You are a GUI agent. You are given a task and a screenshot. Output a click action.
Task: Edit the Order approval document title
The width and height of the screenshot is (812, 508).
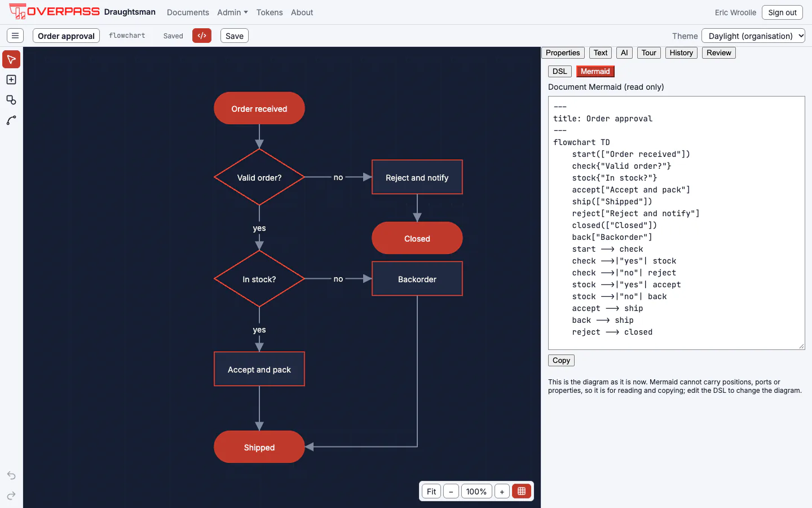66,36
